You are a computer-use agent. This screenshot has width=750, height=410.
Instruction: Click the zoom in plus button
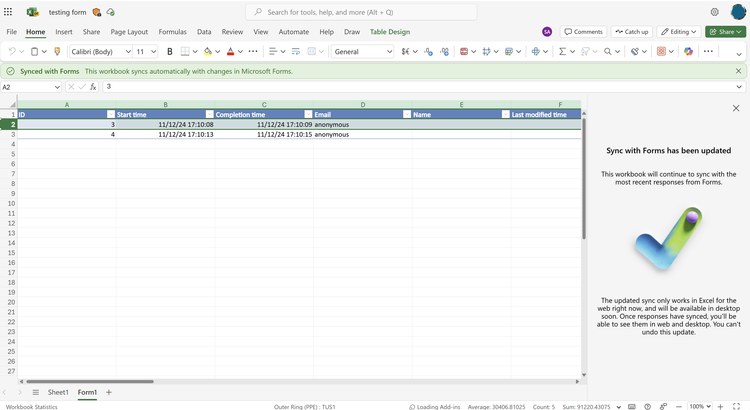pos(720,407)
